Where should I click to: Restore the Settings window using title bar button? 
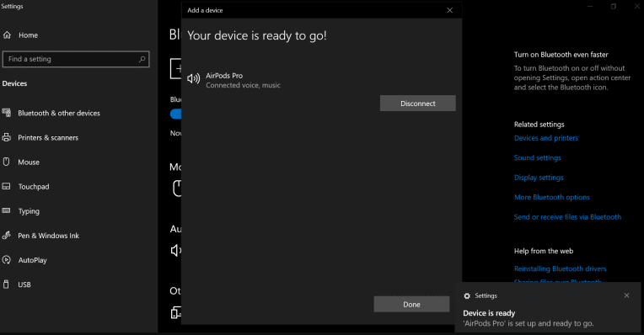click(613, 6)
